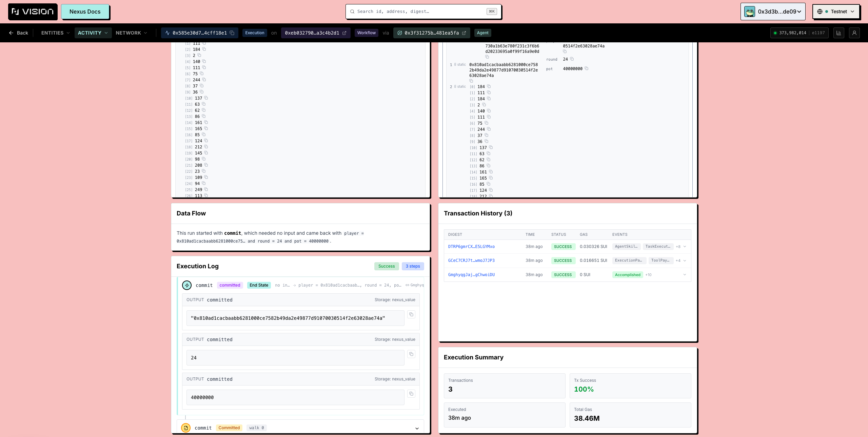This screenshot has width=868, height=437.
Task: Click the End State tag
Action: (x=259, y=285)
